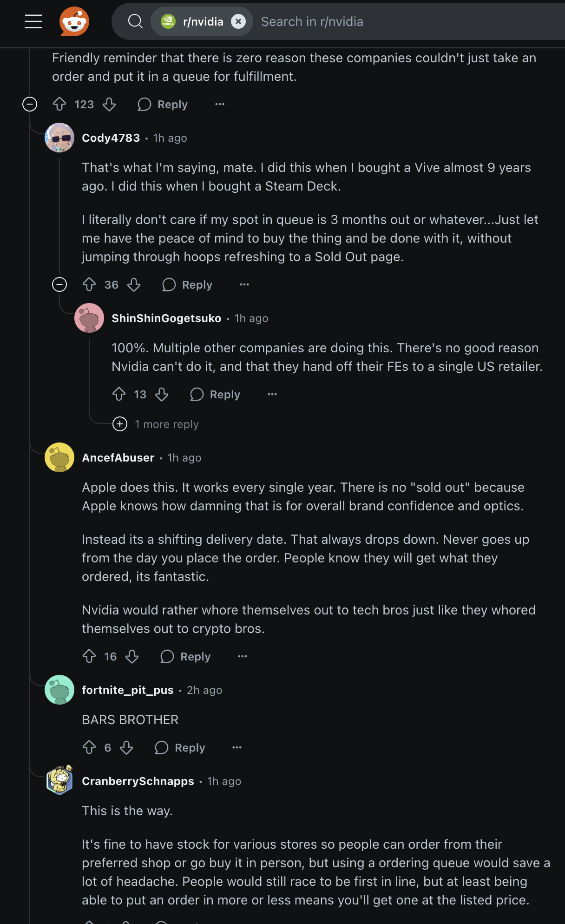Downvote AncefAbuser's comment
The width and height of the screenshot is (565, 924).
tap(132, 656)
